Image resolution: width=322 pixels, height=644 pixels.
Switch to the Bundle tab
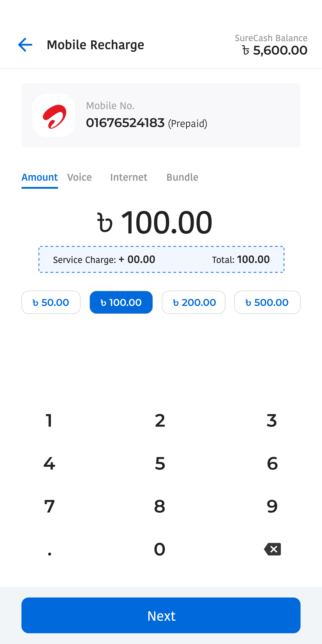pos(182,177)
